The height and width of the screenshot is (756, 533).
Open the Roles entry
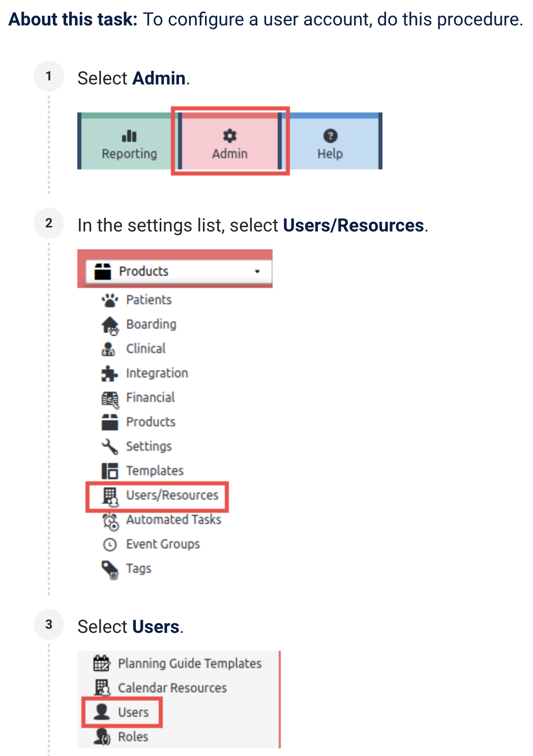click(x=133, y=737)
